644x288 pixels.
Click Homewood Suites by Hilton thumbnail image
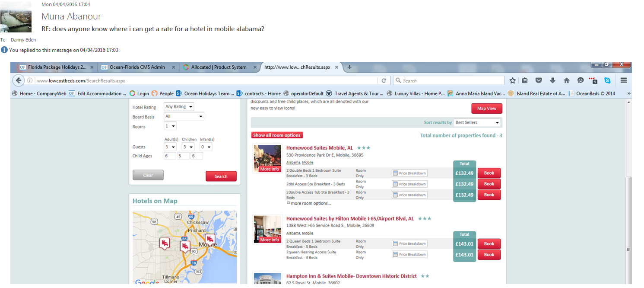point(268,229)
